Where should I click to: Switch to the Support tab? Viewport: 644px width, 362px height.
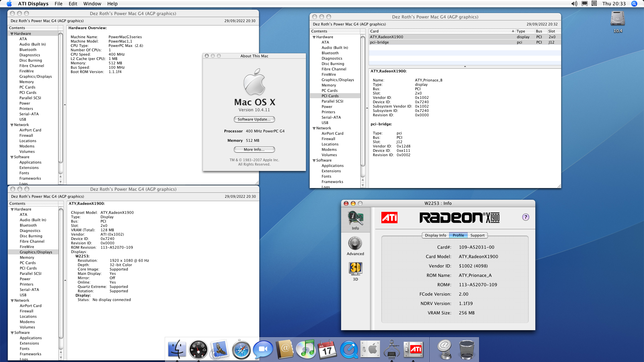tap(477, 235)
